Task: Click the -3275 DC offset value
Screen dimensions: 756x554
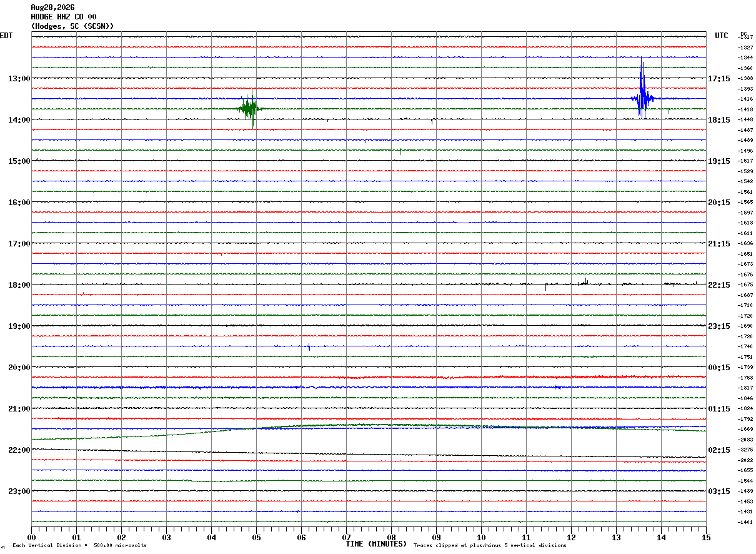Action: [745, 450]
